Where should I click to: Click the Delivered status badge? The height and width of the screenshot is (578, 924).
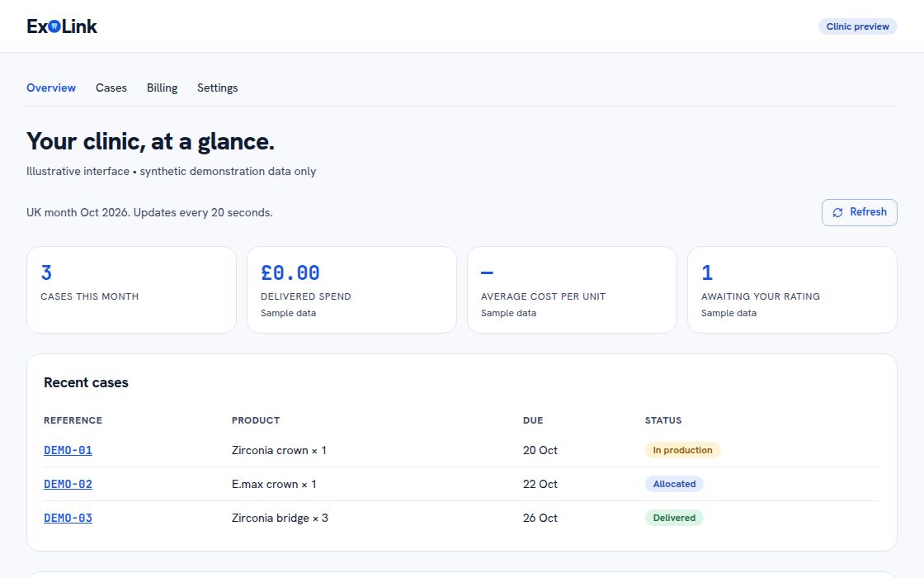[x=674, y=518]
